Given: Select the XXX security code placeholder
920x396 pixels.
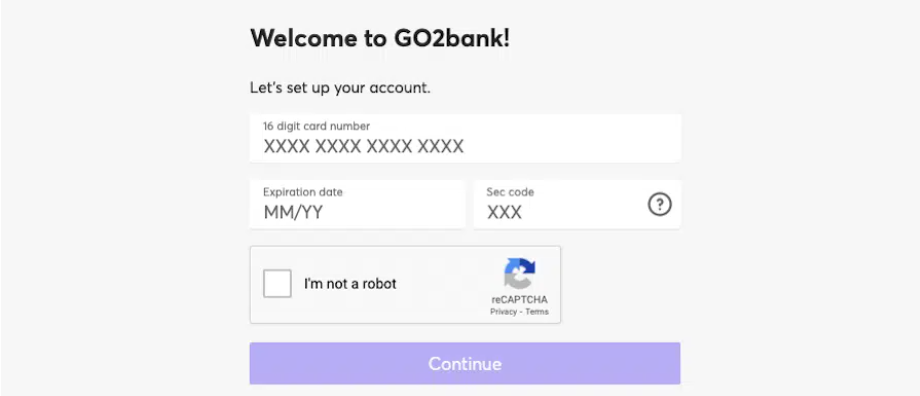Looking at the screenshot, I should pyautogui.click(x=505, y=212).
